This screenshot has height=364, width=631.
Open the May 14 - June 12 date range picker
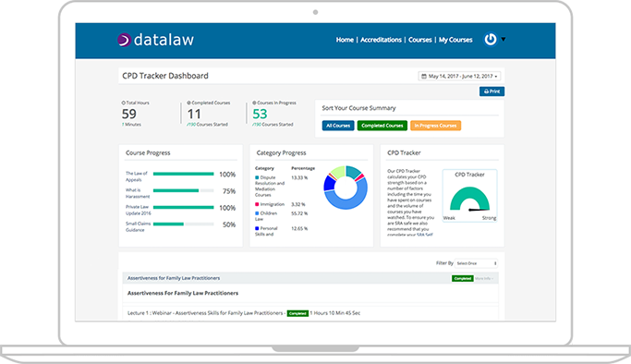(x=459, y=76)
